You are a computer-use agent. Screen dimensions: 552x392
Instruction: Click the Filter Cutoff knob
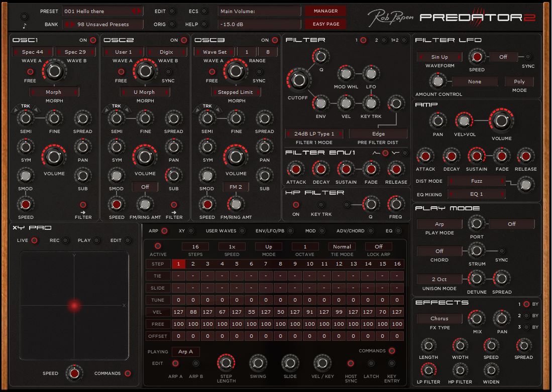[298, 80]
